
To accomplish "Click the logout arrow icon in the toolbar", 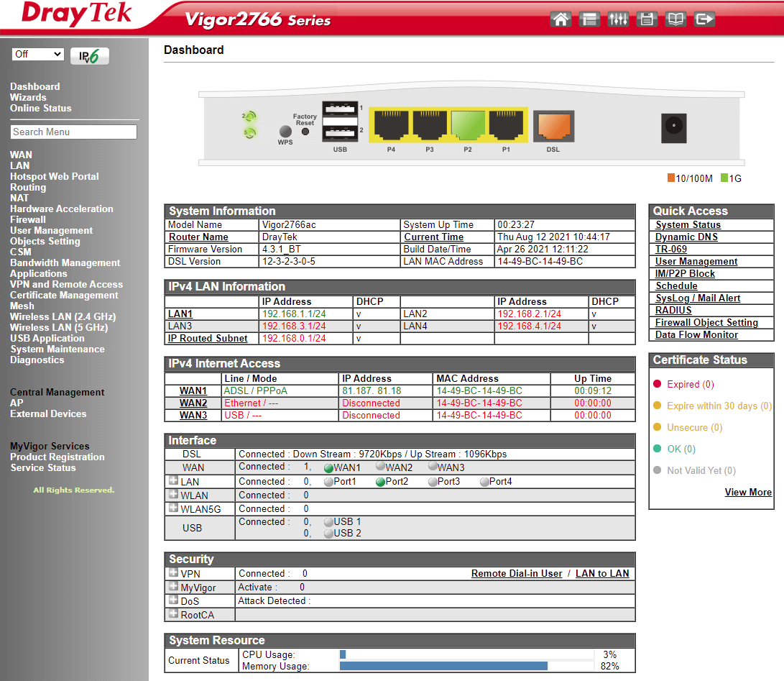I will pyautogui.click(x=704, y=19).
